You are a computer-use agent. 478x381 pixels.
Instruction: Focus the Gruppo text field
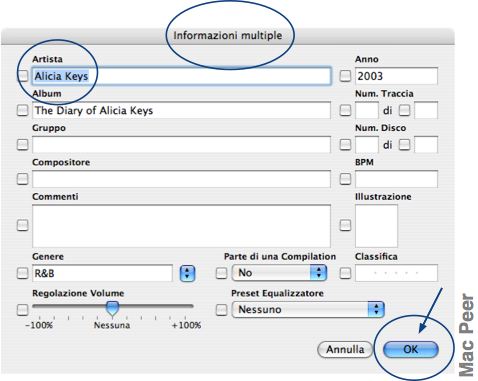coord(181,145)
